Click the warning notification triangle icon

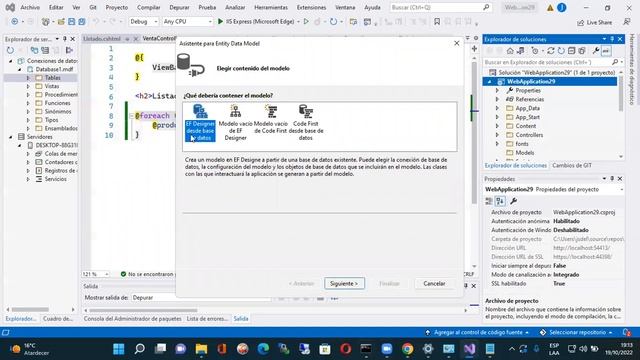pos(550,8)
